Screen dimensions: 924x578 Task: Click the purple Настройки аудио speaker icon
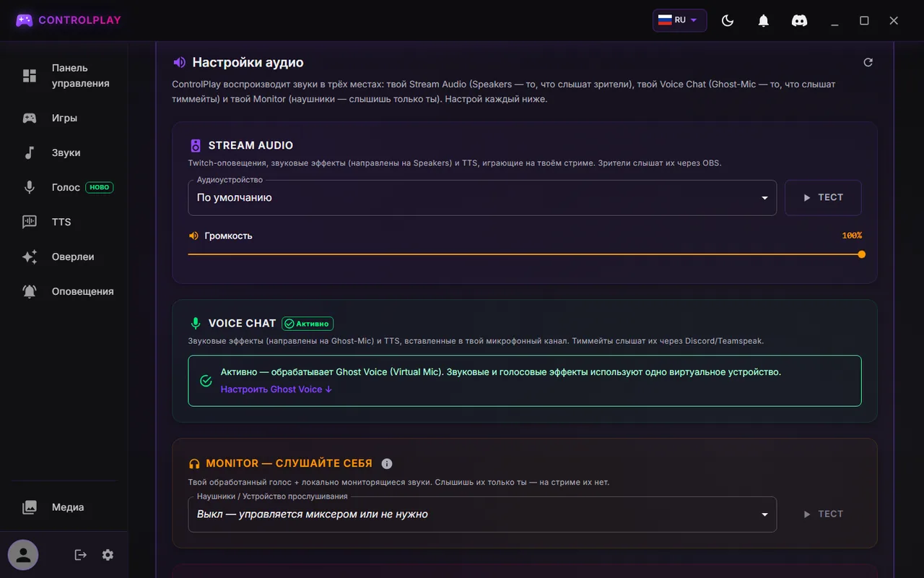tap(180, 62)
